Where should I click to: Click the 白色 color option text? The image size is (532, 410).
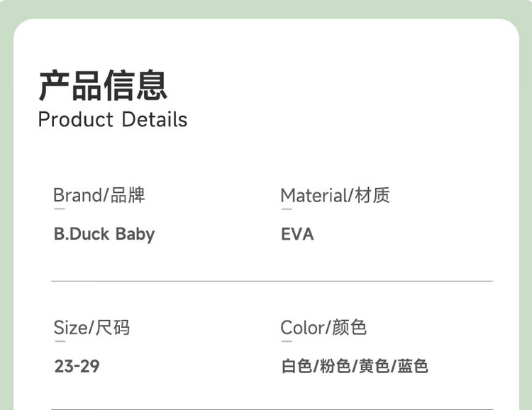[297, 367]
